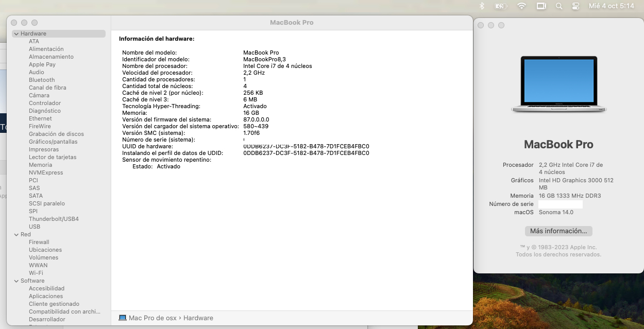
Task: Select Volúmenes under Red section
Action: 44,257
